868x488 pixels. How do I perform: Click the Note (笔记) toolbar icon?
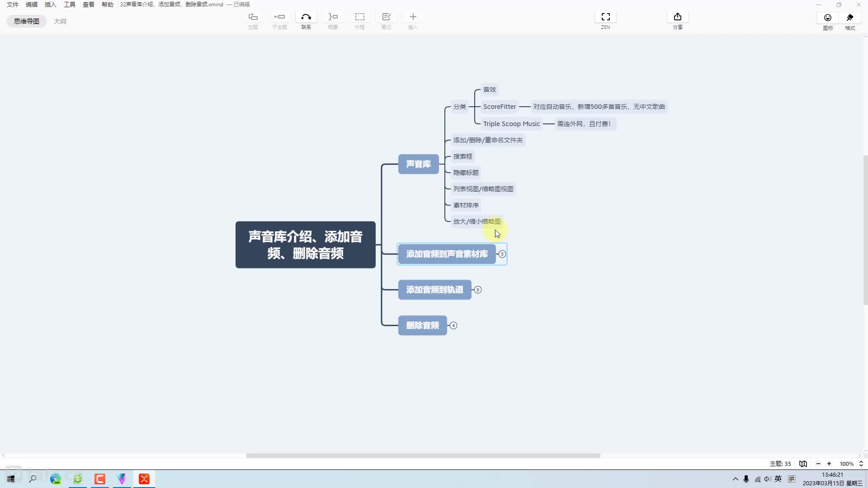386,17
